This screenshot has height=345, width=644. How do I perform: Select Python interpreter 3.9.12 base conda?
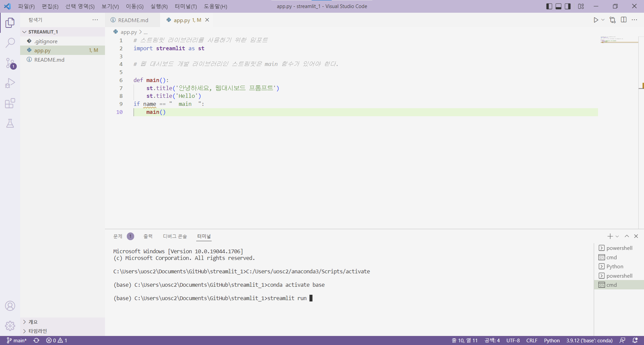click(589, 340)
